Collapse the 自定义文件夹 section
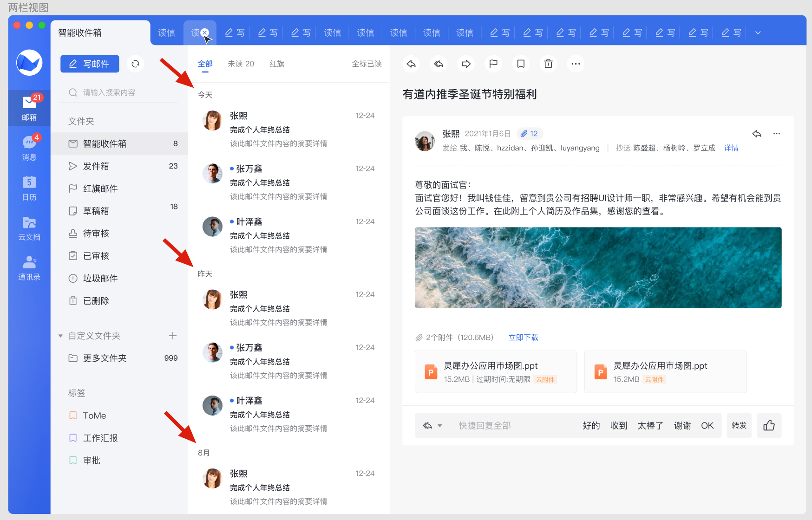This screenshot has width=812, height=520. pos(60,336)
